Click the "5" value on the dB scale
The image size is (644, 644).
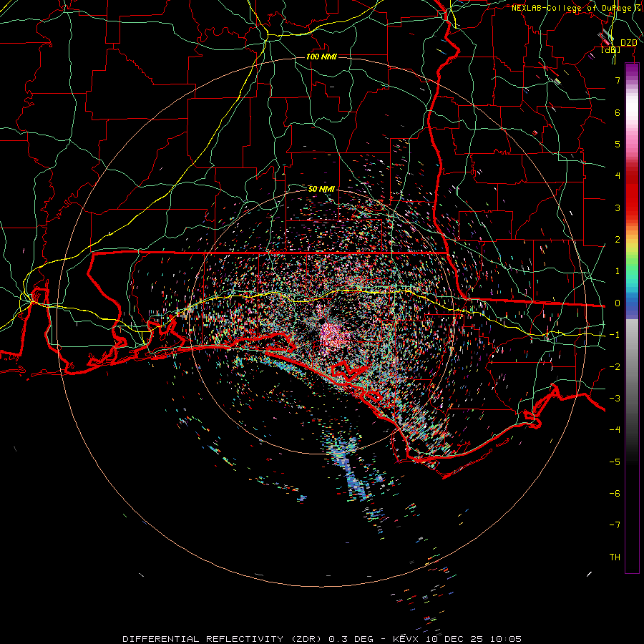(618, 144)
